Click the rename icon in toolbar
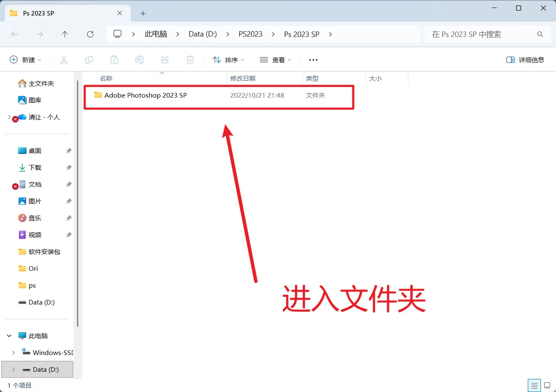The image size is (556, 392). [140, 60]
